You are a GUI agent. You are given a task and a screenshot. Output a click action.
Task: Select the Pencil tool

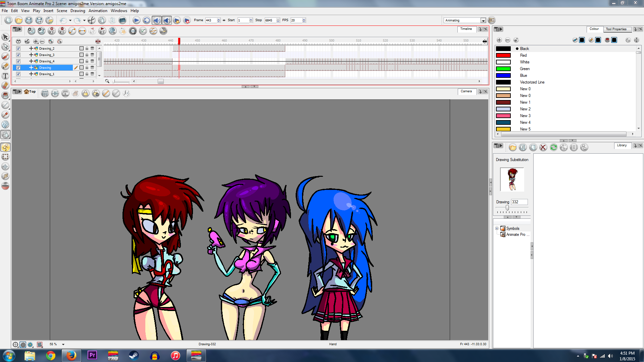coord(5,66)
